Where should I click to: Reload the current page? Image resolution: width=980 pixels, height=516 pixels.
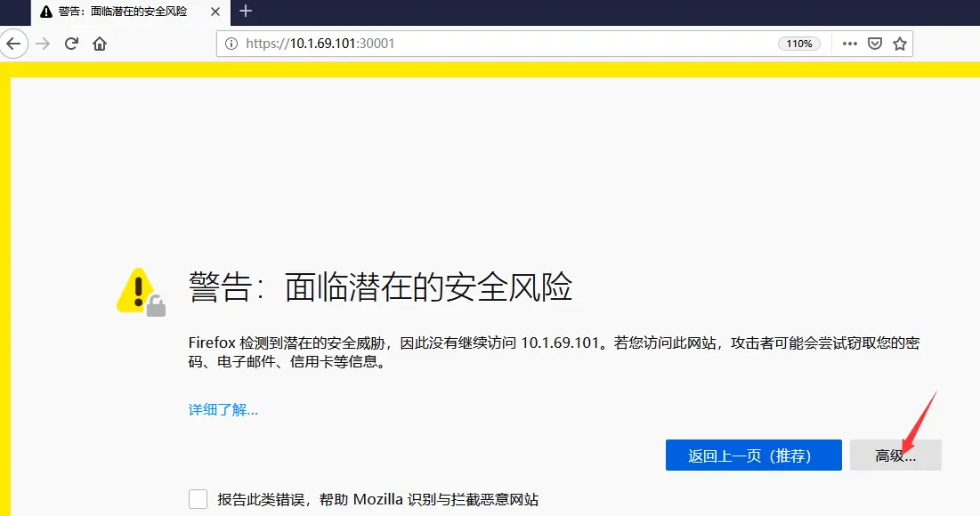[71, 44]
